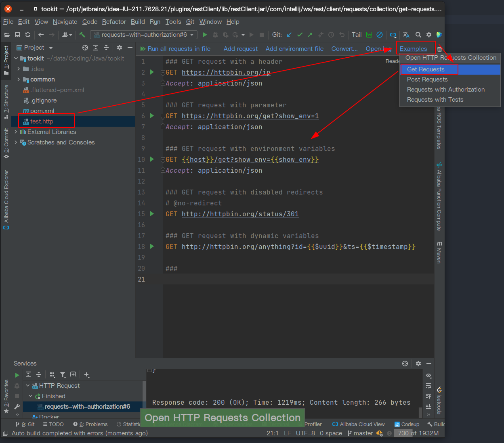Screen dimensions: 504x443
Task: Click the Build project hammer icon
Action: [x=82, y=35]
